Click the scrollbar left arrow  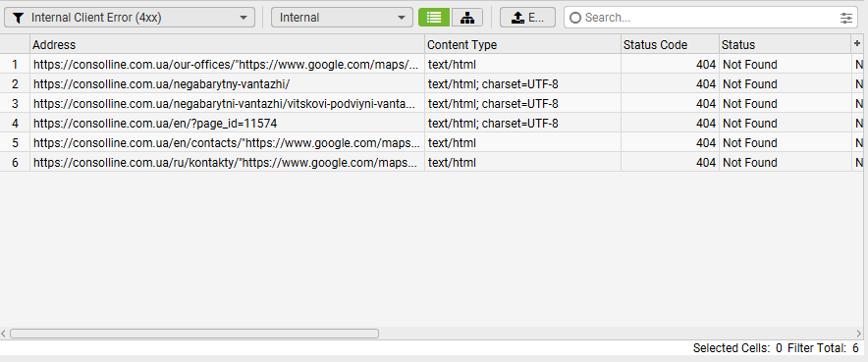point(4,334)
